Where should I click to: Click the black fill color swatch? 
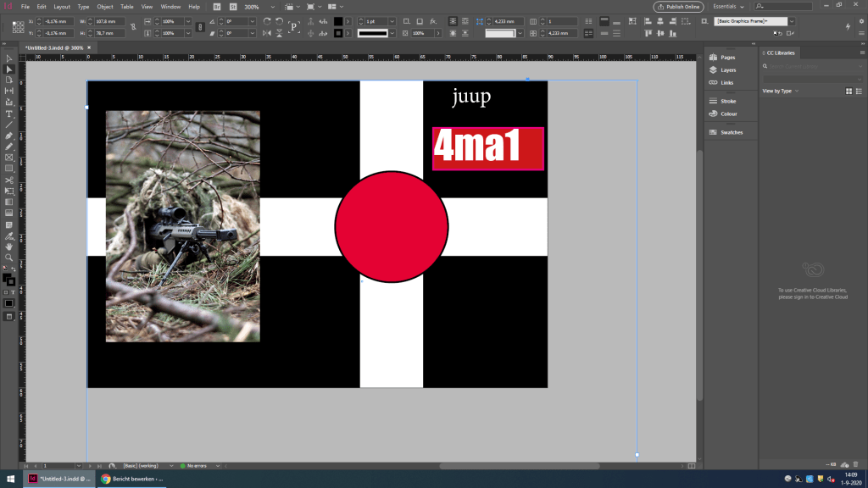pyautogui.click(x=338, y=21)
